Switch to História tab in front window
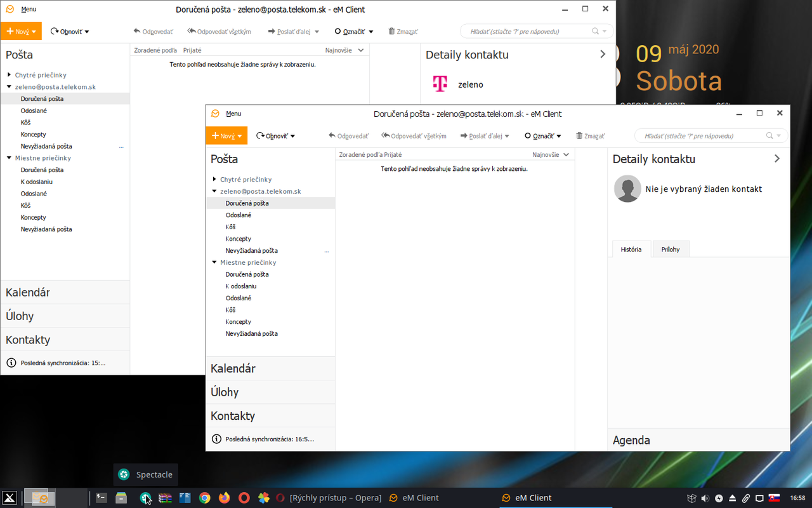 631,249
